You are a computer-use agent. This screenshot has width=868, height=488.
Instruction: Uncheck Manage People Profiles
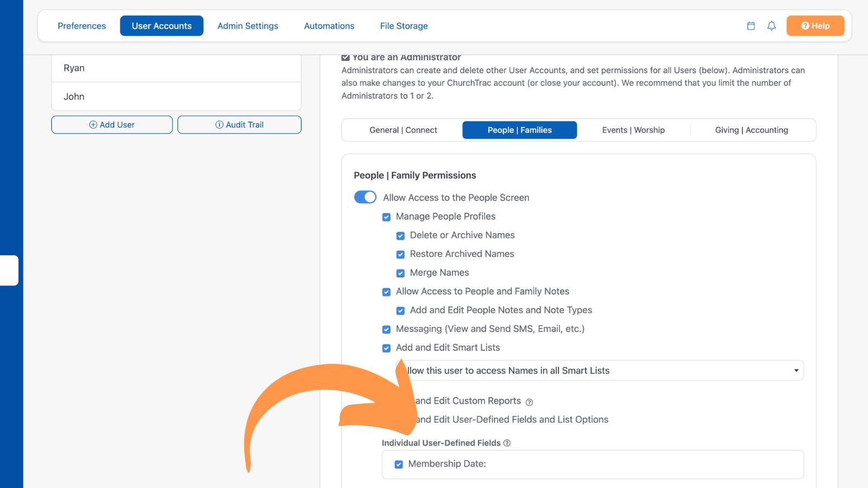tap(386, 217)
